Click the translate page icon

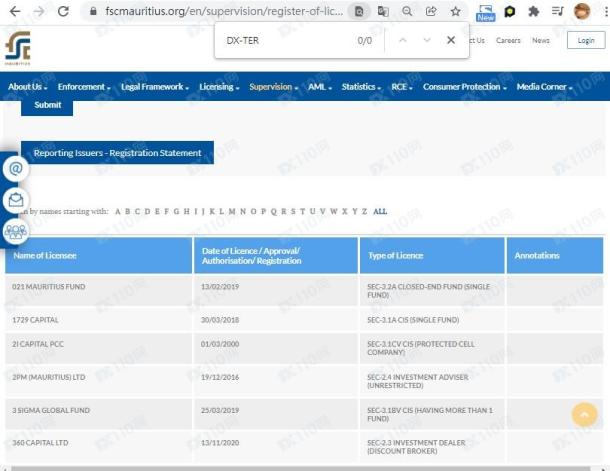[x=383, y=11]
